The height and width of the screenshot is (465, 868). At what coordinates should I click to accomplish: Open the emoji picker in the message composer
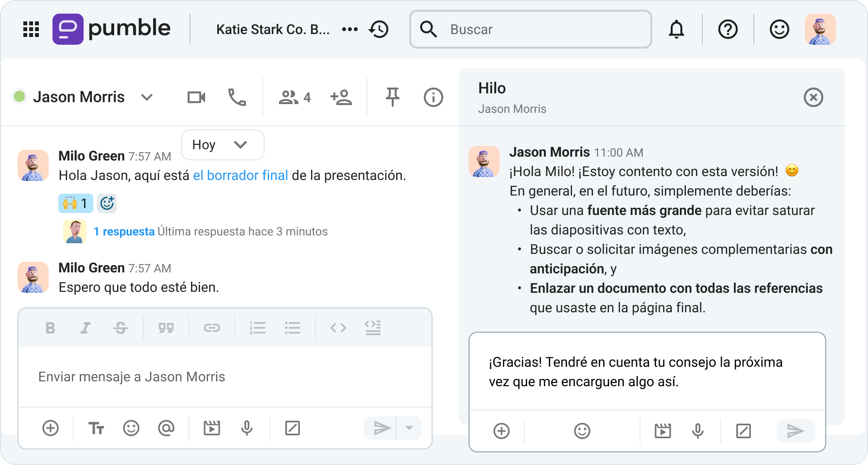(131, 428)
